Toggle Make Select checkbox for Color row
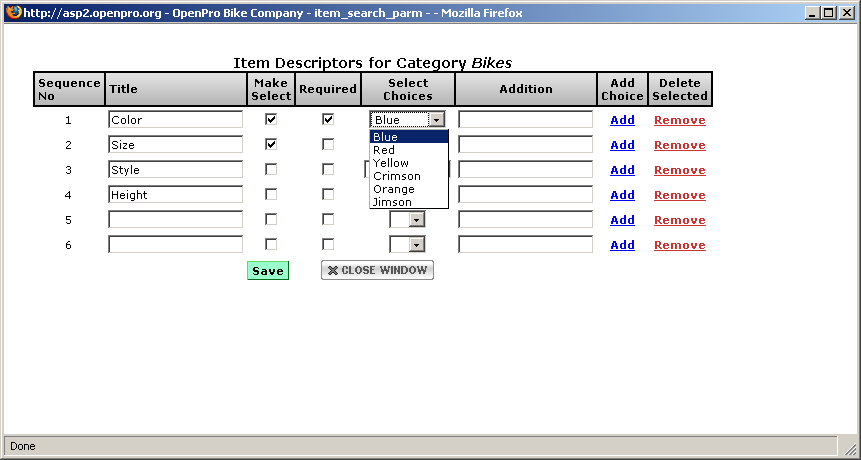Screen dimensions: 861x460 tap(271, 119)
